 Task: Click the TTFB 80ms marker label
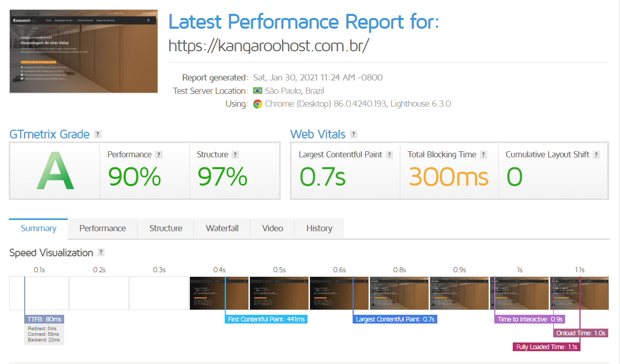[x=44, y=318]
